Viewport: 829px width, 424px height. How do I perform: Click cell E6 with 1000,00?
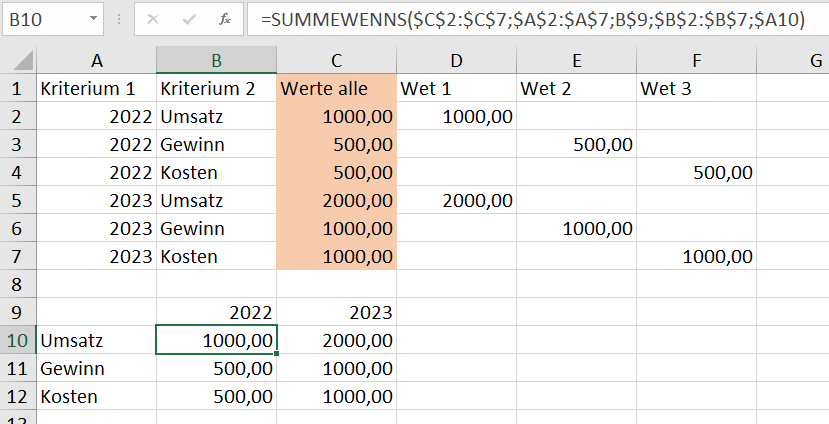[x=577, y=228]
